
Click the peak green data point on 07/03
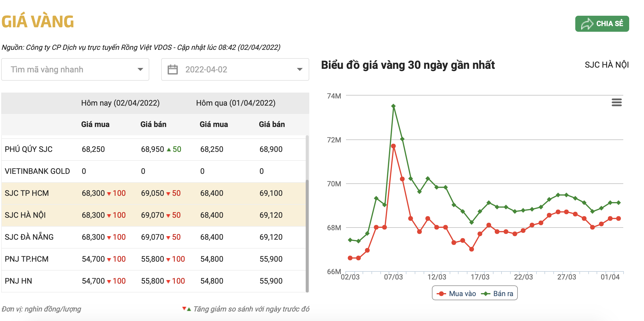[393, 106]
